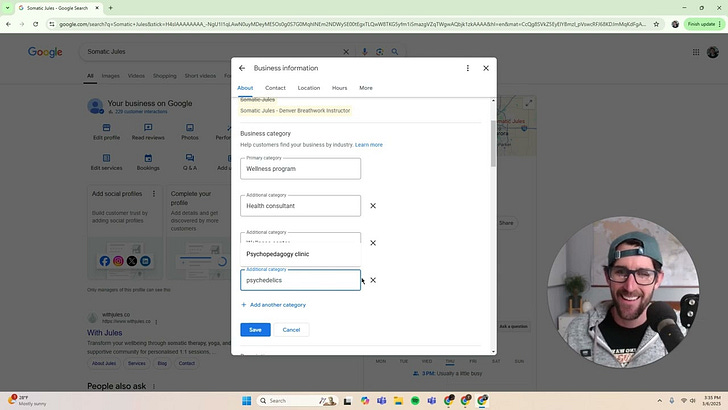Open a new browser tab
The width and height of the screenshot is (728, 410).
[110, 8]
